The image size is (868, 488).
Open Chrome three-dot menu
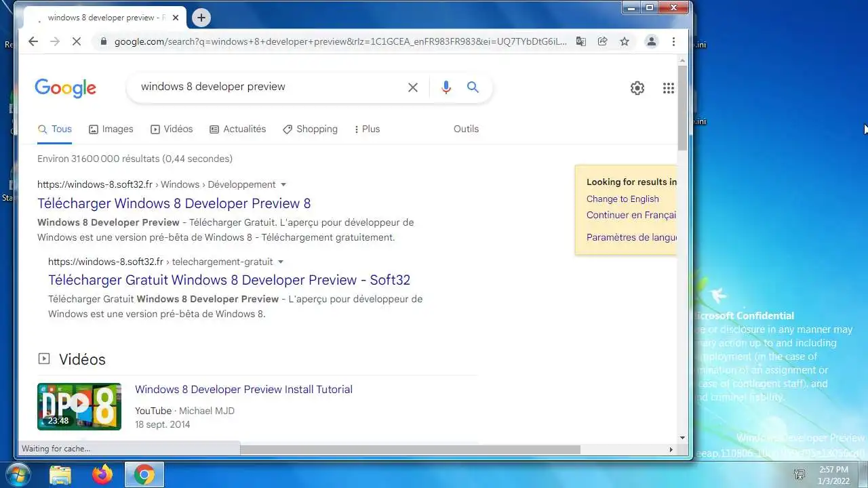coord(673,41)
